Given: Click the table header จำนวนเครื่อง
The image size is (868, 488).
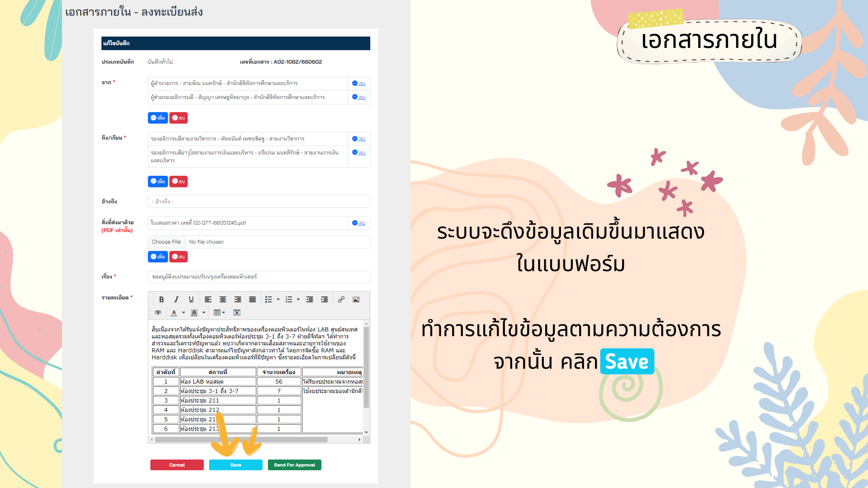Looking at the screenshot, I should [x=279, y=372].
